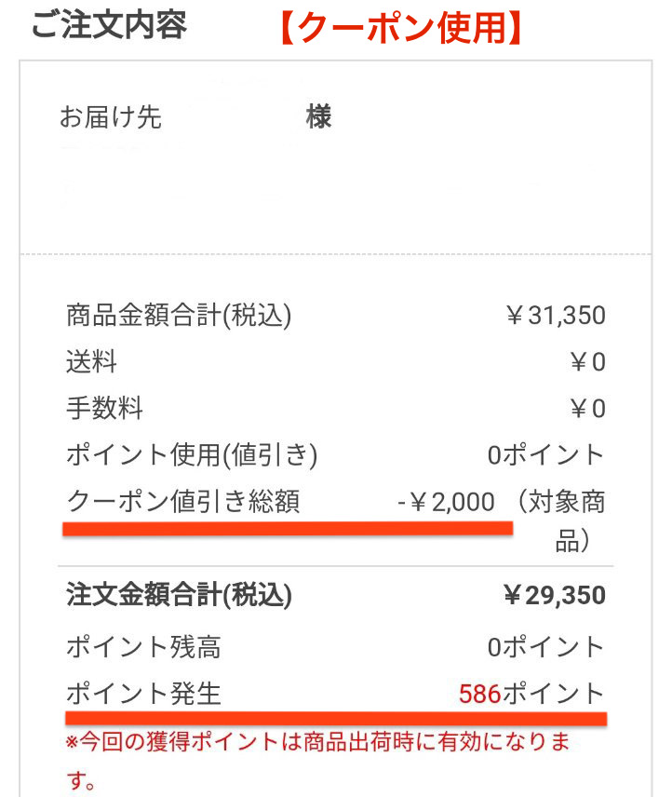The image size is (672, 797).
Task: Click the (対象商品) note text
Action: tap(560, 520)
